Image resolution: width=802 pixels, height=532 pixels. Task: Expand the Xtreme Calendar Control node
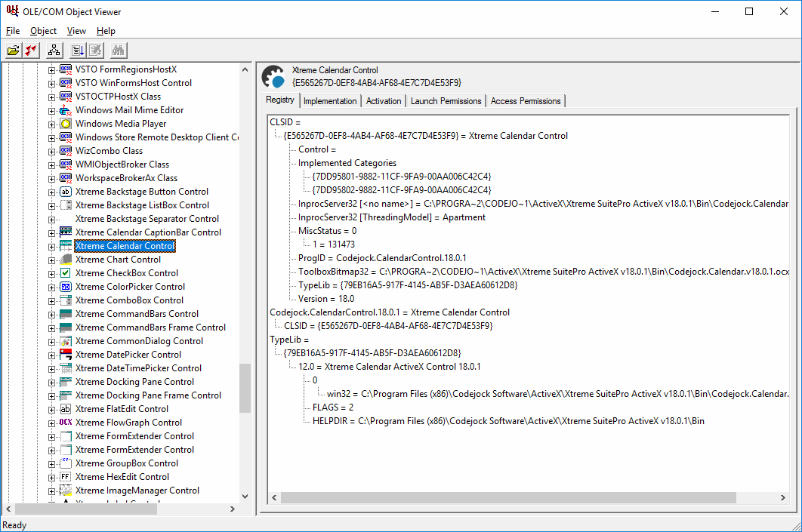[x=51, y=246]
